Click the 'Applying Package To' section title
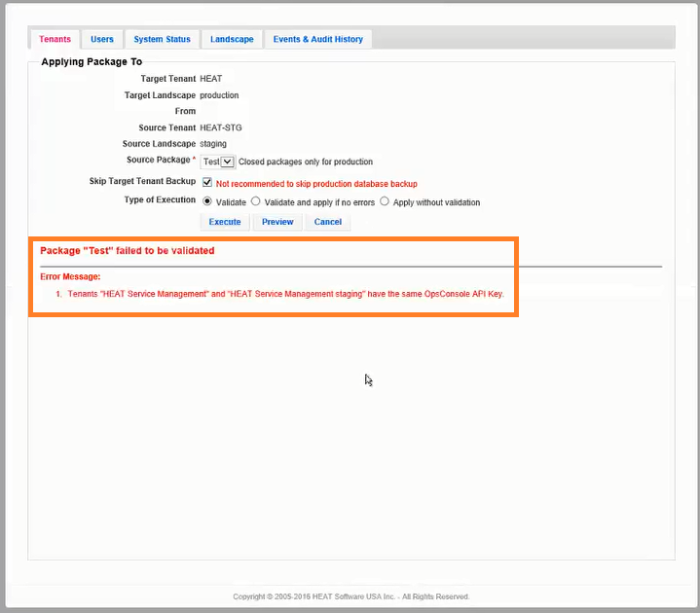The image size is (700, 613). coord(92,61)
